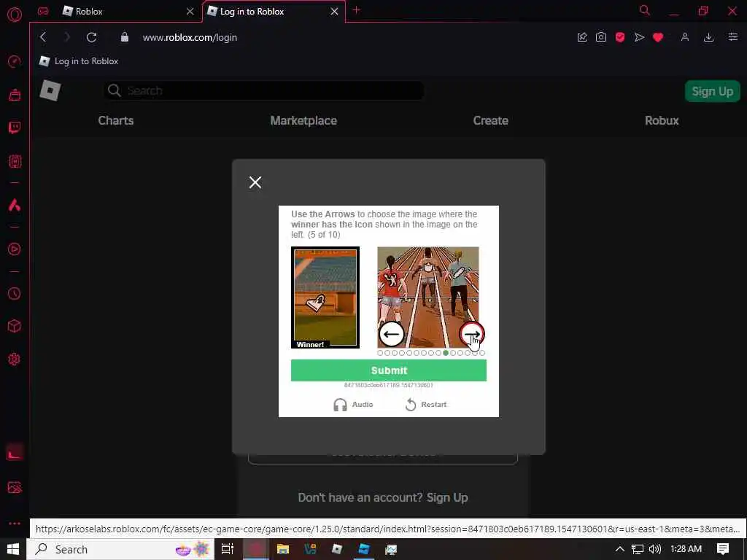This screenshot has height=560, width=747.
Task: Open the Windows Start menu
Action: pos(13,549)
